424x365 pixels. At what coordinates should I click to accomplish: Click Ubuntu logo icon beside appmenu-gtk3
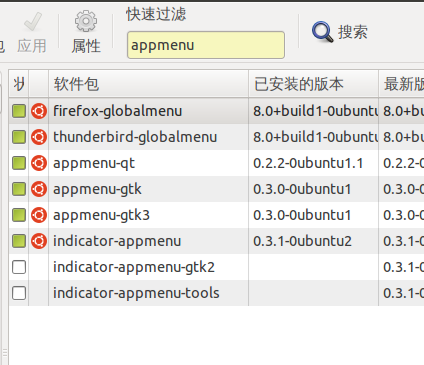click(39, 215)
